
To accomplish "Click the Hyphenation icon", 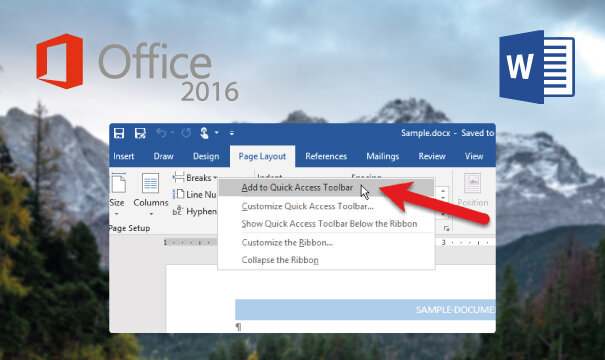I will [177, 211].
